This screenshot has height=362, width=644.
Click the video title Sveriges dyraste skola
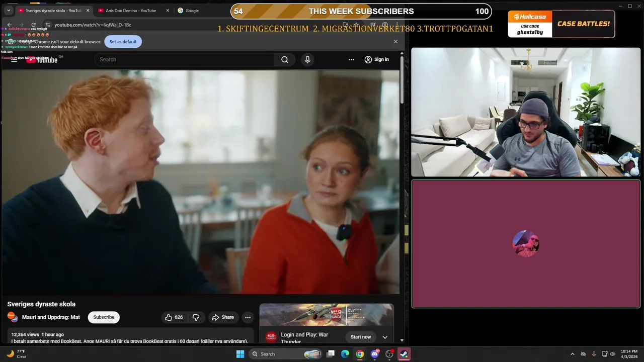click(x=41, y=304)
